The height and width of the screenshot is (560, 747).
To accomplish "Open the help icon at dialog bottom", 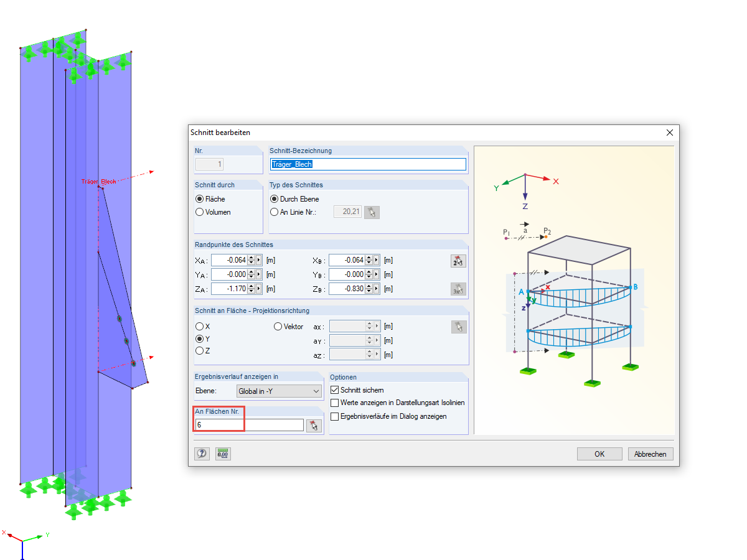I will 202,454.
